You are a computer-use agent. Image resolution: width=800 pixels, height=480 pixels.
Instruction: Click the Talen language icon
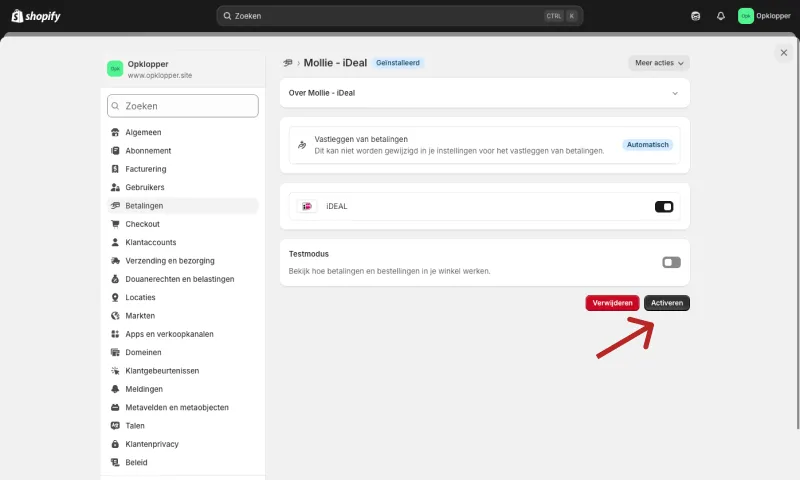coord(115,425)
